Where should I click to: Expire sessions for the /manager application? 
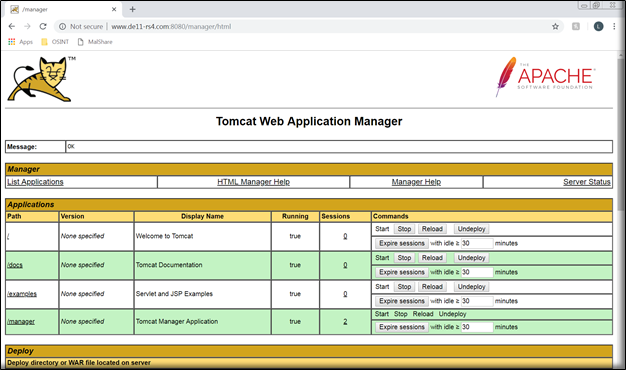click(402, 327)
